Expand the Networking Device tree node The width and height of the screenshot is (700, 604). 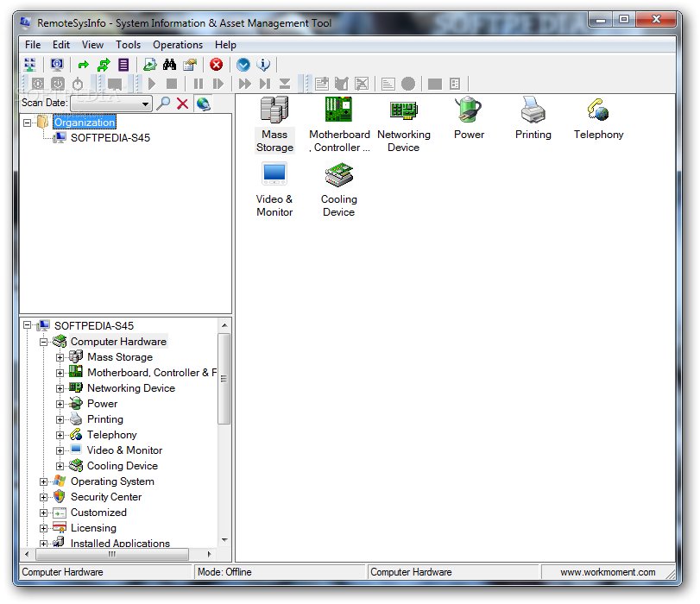pos(60,388)
